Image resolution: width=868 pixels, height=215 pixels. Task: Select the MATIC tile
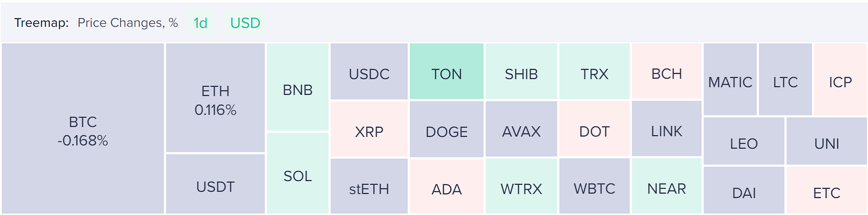[730, 79]
